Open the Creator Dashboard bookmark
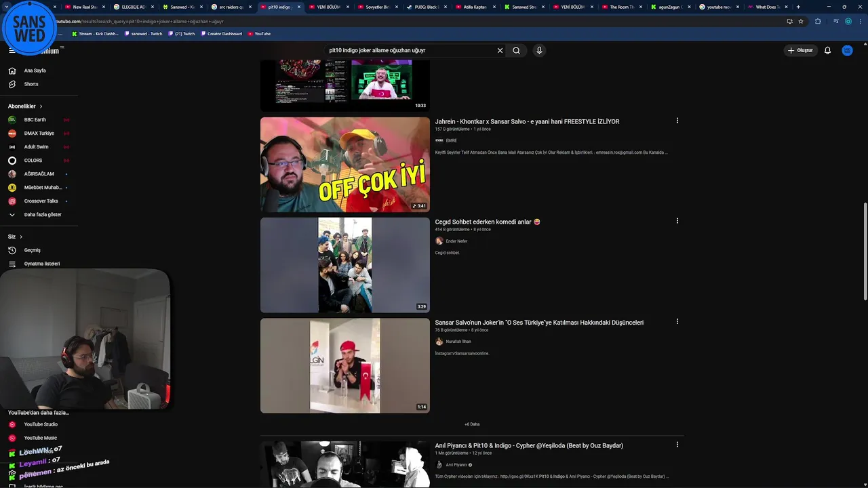This screenshot has width=868, height=488. tap(221, 33)
